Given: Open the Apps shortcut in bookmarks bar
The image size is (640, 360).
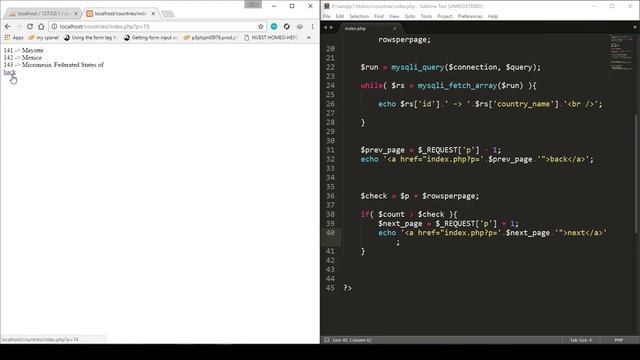Looking at the screenshot, I should 14,38.
